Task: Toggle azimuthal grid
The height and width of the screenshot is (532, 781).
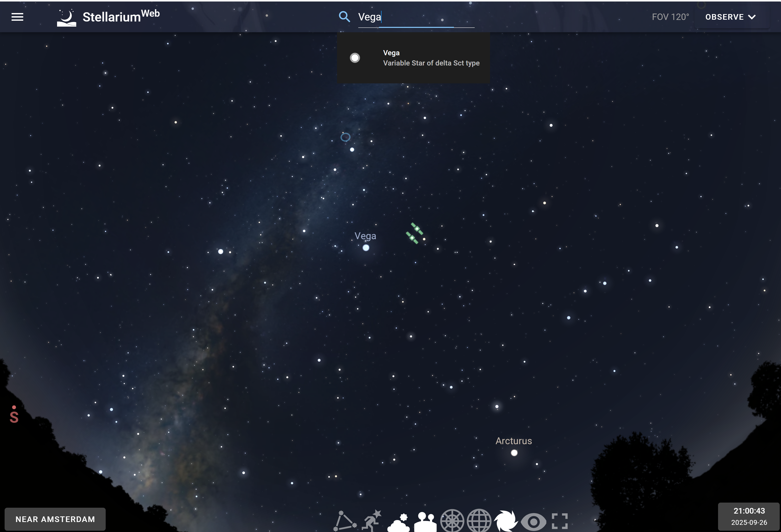Action: tap(452, 521)
